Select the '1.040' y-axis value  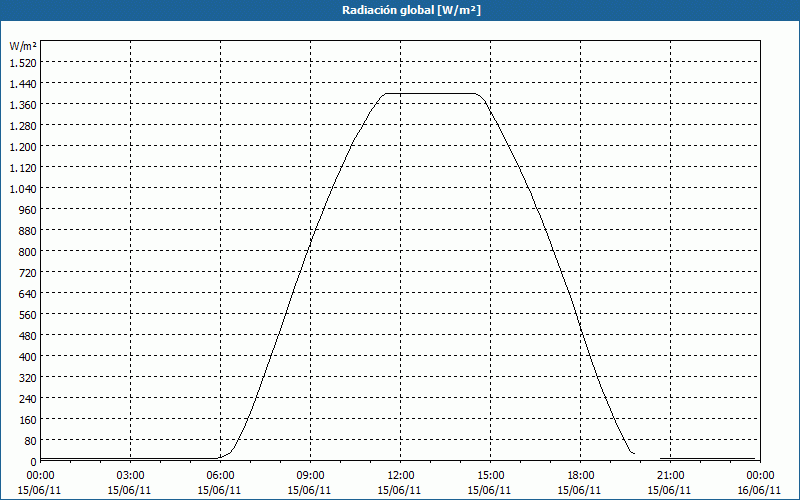pyautogui.click(x=23, y=189)
